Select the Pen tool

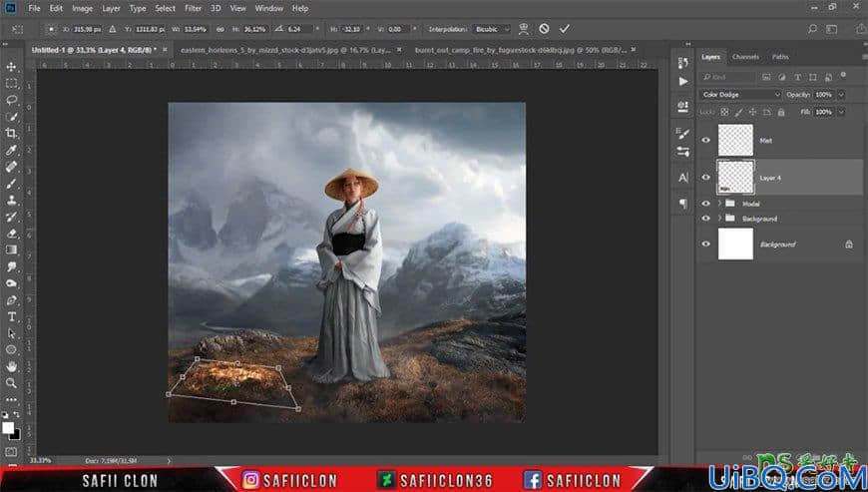click(x=11, y=300)
